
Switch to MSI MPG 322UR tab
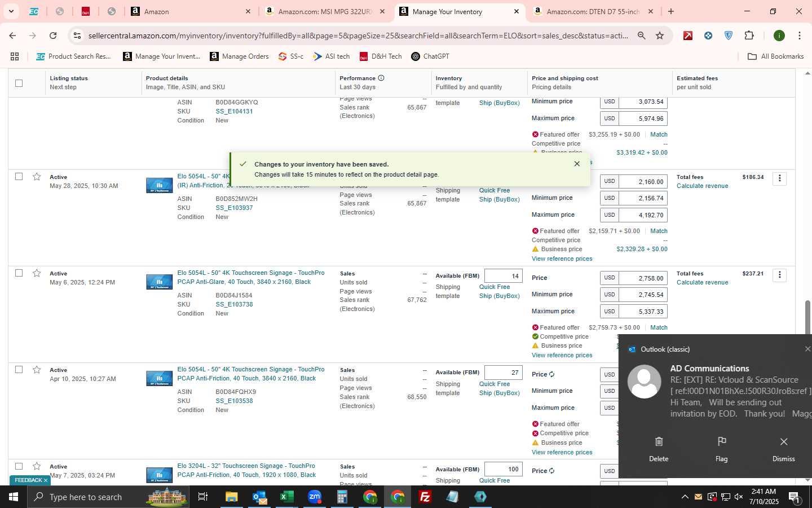tap(325, 11)
